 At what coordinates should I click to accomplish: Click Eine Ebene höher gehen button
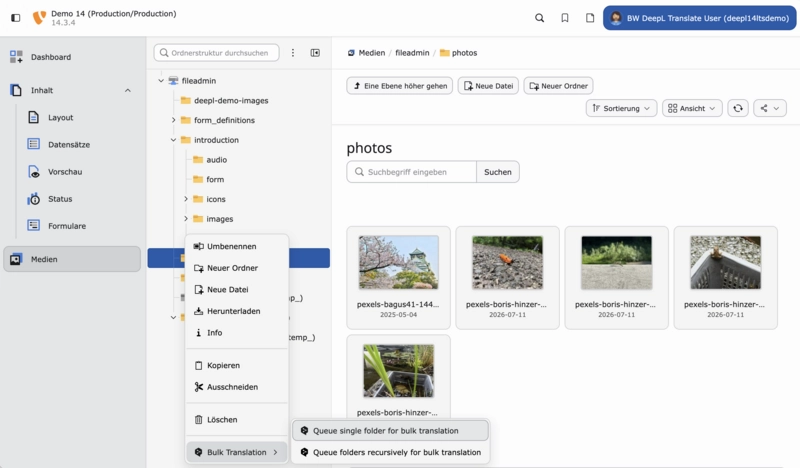(x=399, y=86)
